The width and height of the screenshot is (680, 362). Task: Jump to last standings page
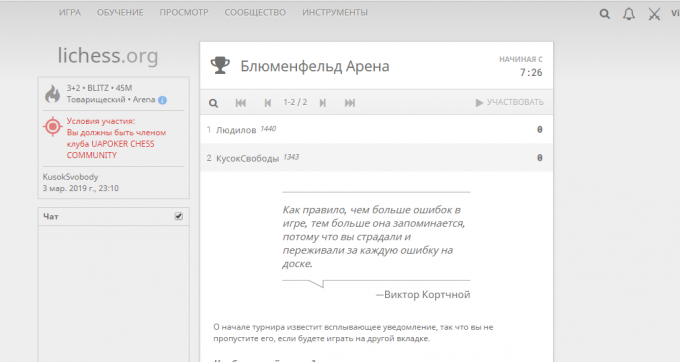tap(350, 103)
